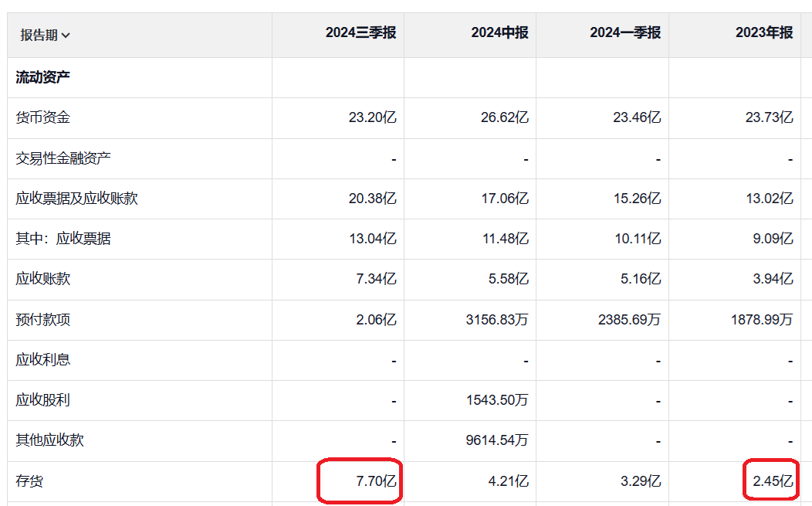Image resolution: width=812 pixels, height=506 pixels.
Task: Click the 预付款项 row label
Action: (x=43, y=319)
